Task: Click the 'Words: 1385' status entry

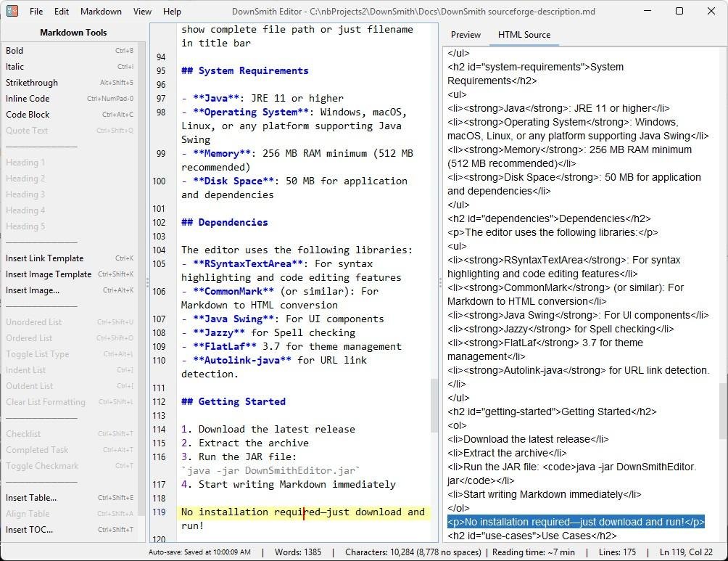Action: pyautogui.click(x=297, y=552)
